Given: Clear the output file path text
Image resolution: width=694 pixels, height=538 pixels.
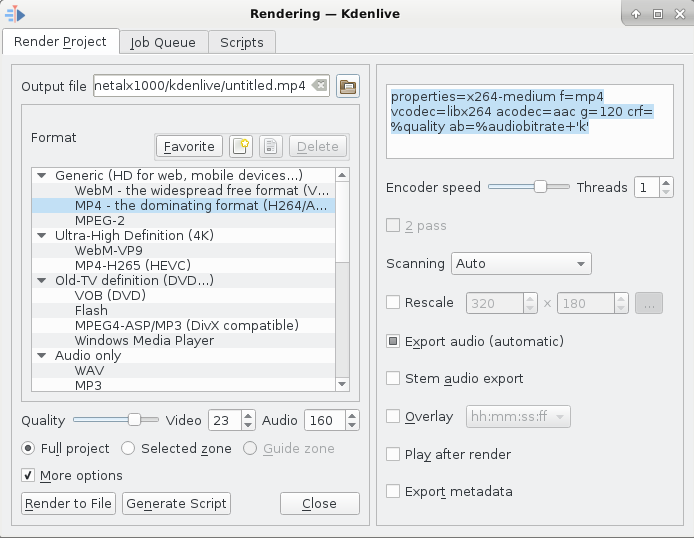Looking at the screenshot, I should pyautogui.click(x=319, y=85).
